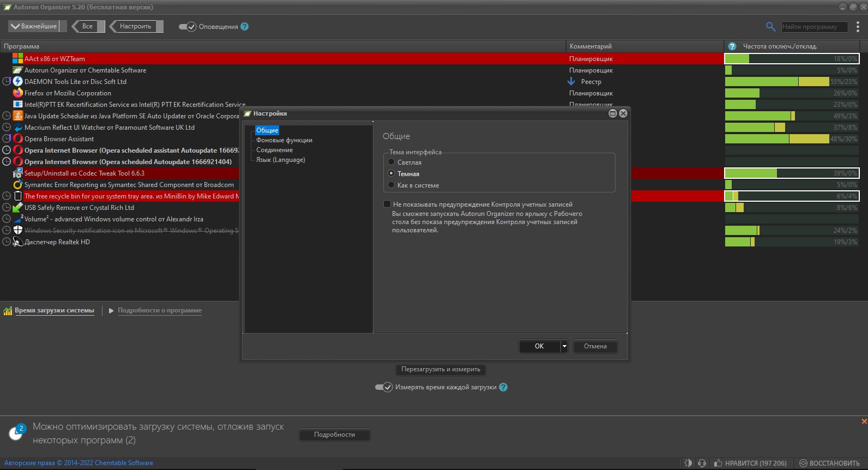
Task: Click the Диспетчер Realtek HD speaker icon
Action: (17, 242)
